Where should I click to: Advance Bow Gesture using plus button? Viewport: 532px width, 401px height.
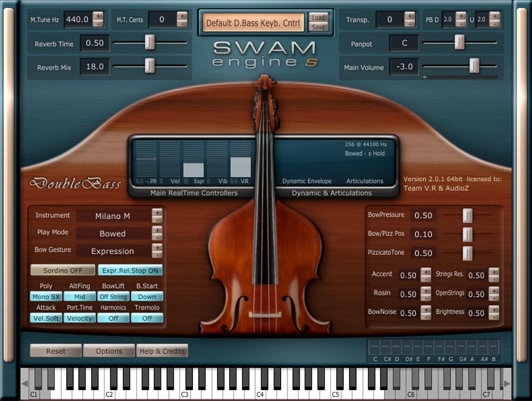pyautogui.click(x=157, y=248)
